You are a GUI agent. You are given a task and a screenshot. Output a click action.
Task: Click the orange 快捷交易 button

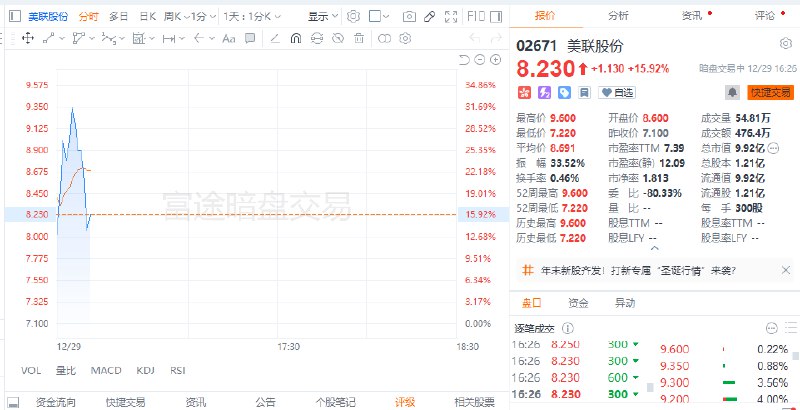click(770, 92)
